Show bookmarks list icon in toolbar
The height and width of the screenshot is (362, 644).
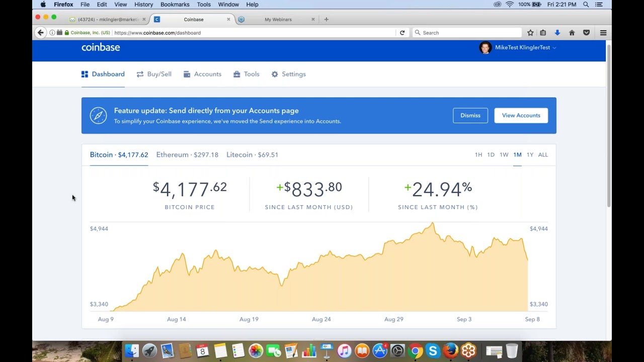pos(543,33)
